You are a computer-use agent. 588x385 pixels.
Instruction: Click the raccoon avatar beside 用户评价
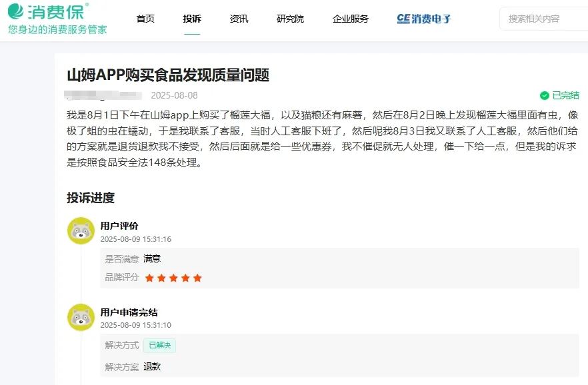click(x=81, y=230)
